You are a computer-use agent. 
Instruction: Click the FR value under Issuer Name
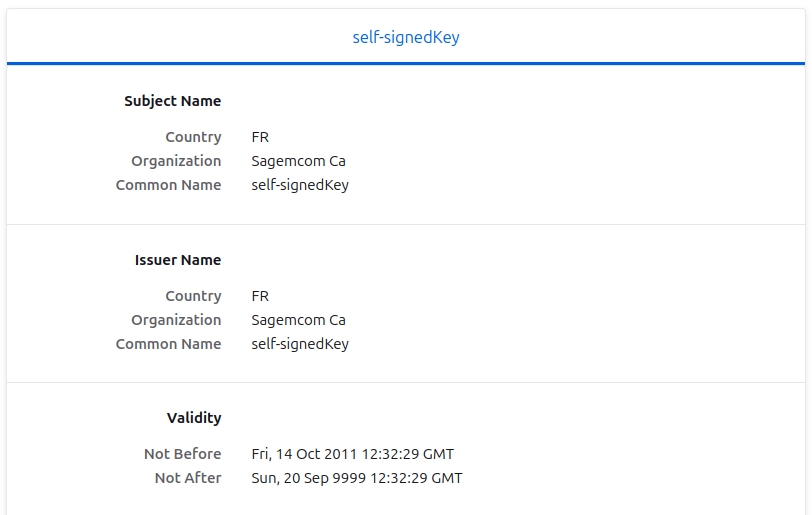click(x=260, y=296)
